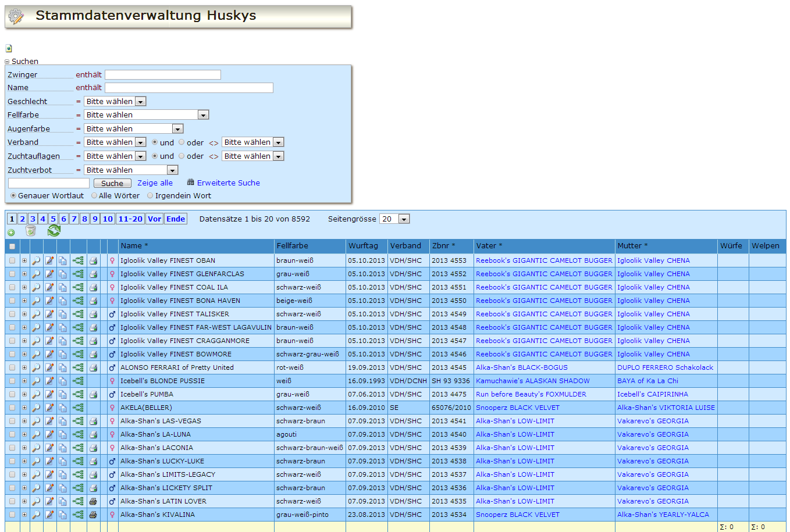Go to page 2 of the records
The width and height of the screenshot is (790, 532).
click(22, 219)
